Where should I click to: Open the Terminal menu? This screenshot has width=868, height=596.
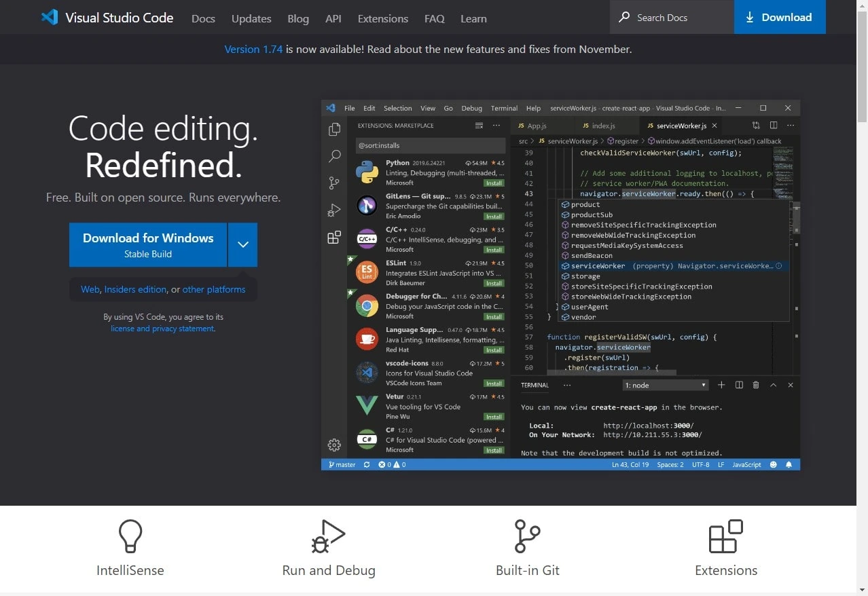503,107
